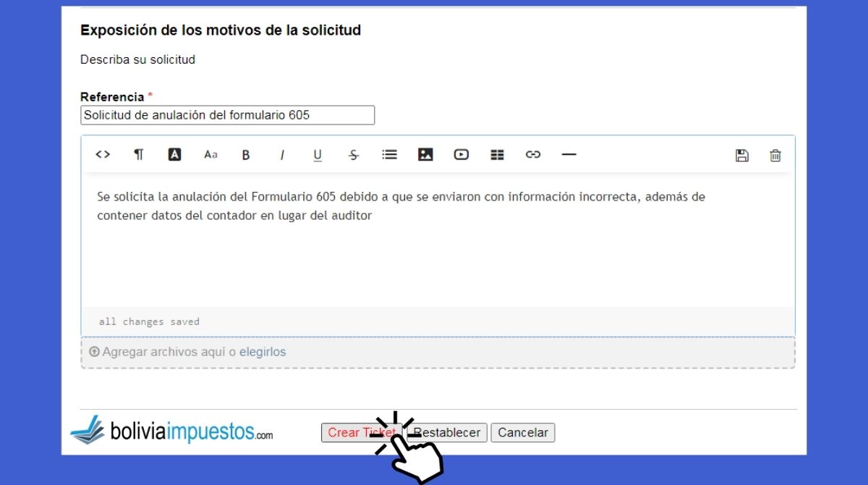The image size is (868, 485).
Task: Apply bold formatting
Action: [246, 155]
